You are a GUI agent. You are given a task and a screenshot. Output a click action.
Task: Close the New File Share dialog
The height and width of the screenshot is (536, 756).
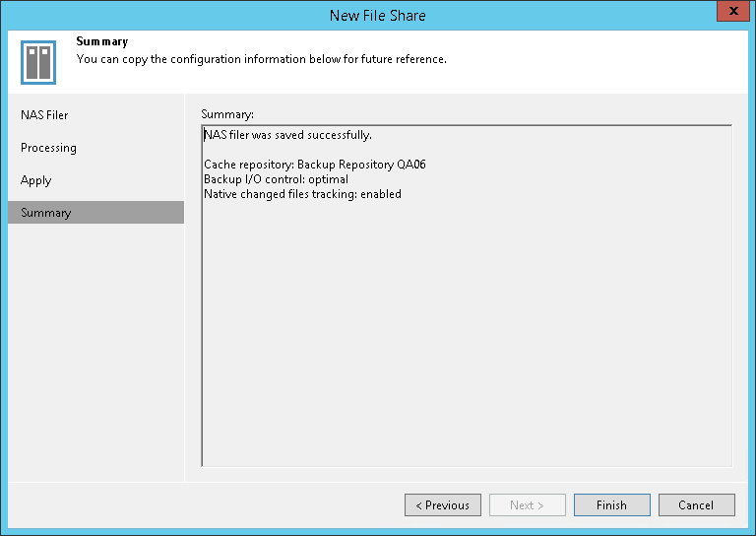(x=730, y=14)
